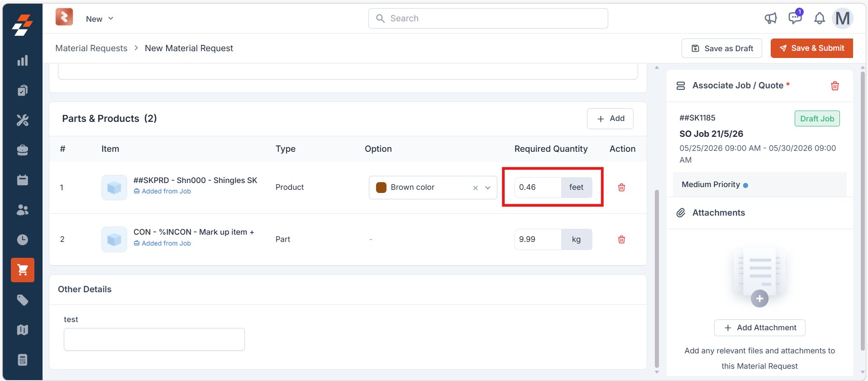The height and width of the screenshot is (381, 868).
Task: Click the Other Details heading
Action: 85,289
